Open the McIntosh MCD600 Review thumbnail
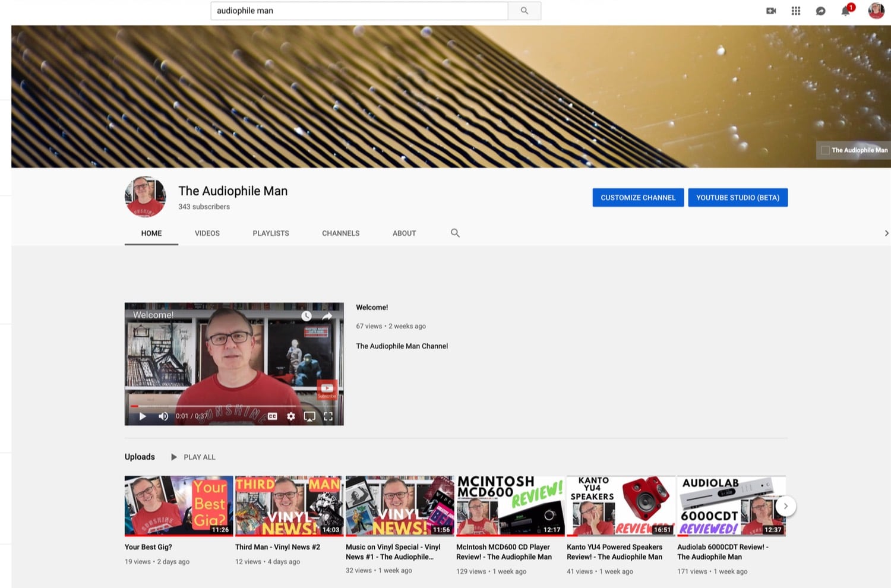The width and height of the screenshot is (891, 588). 509,506
